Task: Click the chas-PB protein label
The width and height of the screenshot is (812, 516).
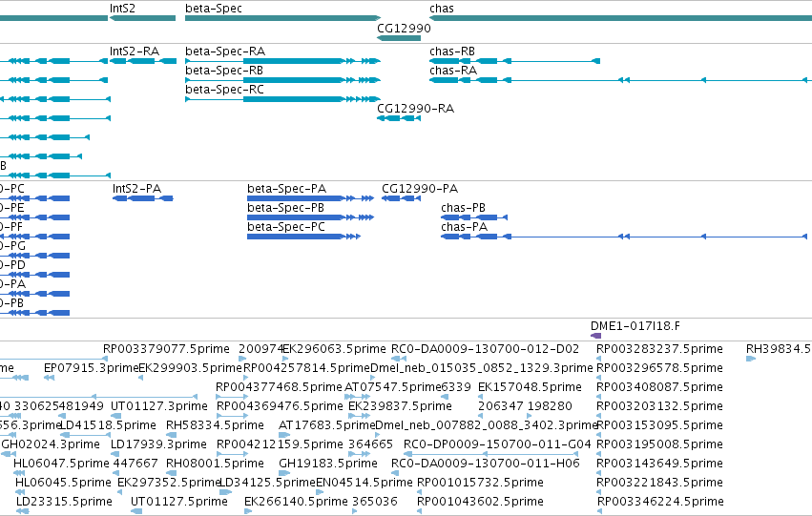Action: tap(463, 208)
